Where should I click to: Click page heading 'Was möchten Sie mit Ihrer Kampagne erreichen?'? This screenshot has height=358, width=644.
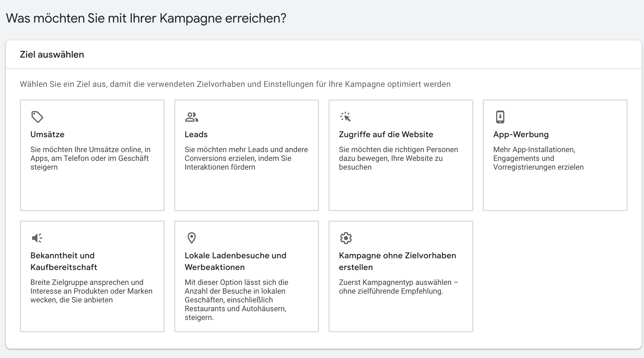pos(146,18)
